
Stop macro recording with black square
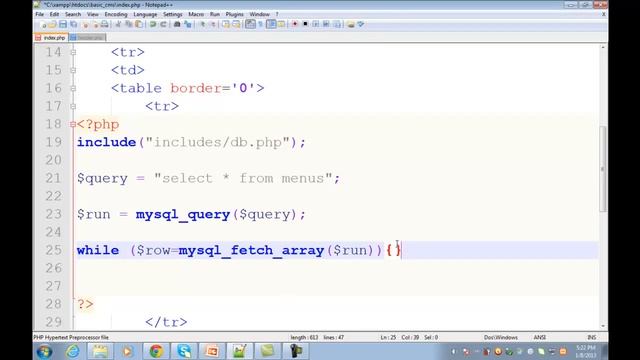point(305,24)
